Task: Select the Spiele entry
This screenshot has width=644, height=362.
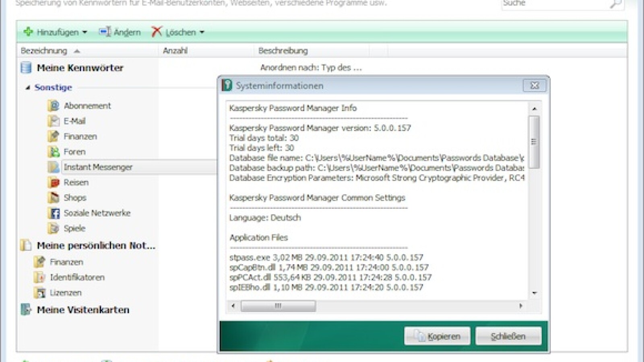Action: pyautogui.click(x=74, y=228)
